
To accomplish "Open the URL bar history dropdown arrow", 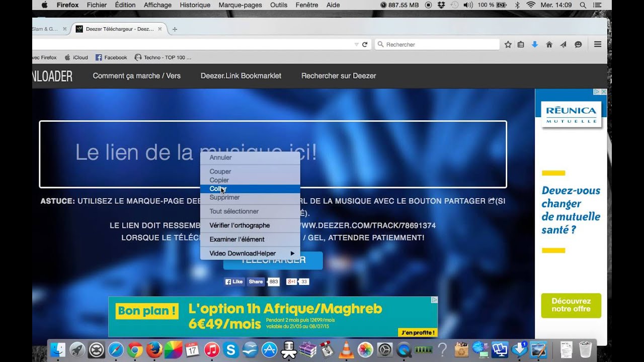I will point(356,44).
